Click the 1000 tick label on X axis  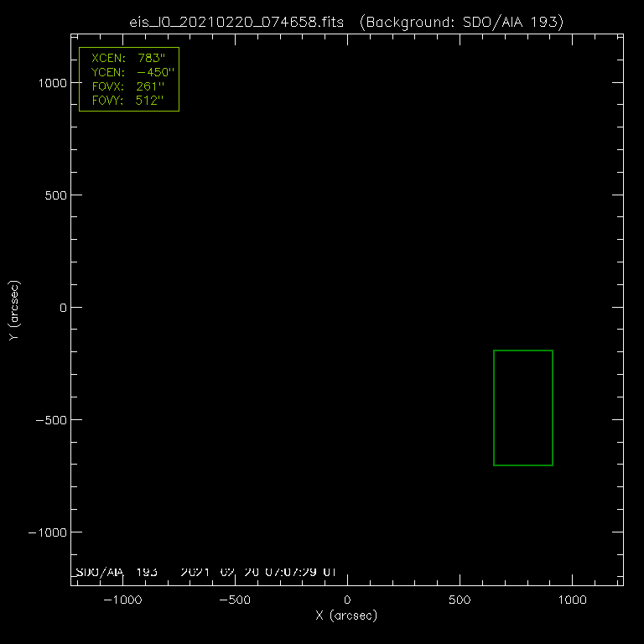(572, 600)
